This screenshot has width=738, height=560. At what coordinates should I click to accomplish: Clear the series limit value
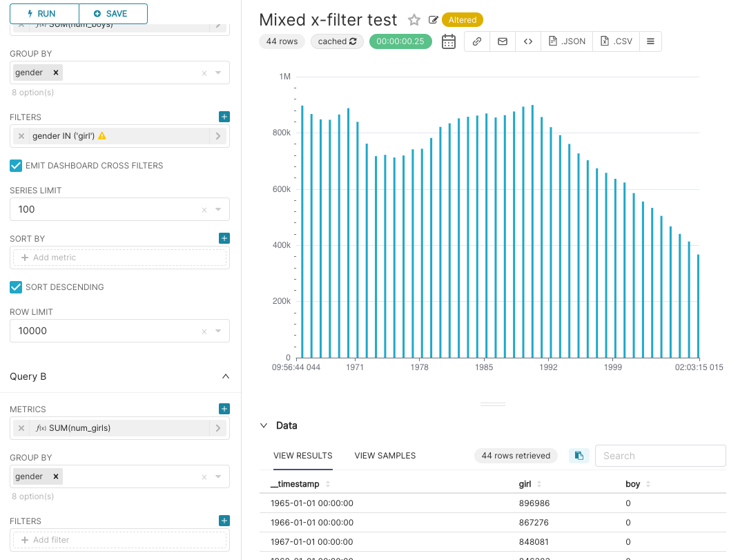click(x=204, y=210)
